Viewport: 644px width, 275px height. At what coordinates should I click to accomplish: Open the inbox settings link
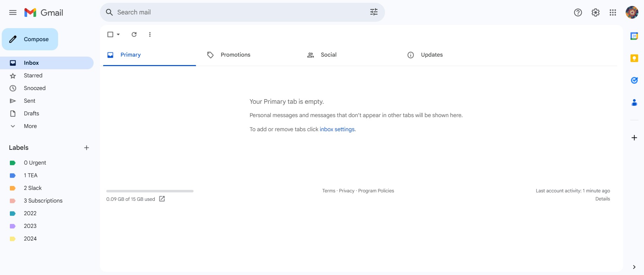337,129
